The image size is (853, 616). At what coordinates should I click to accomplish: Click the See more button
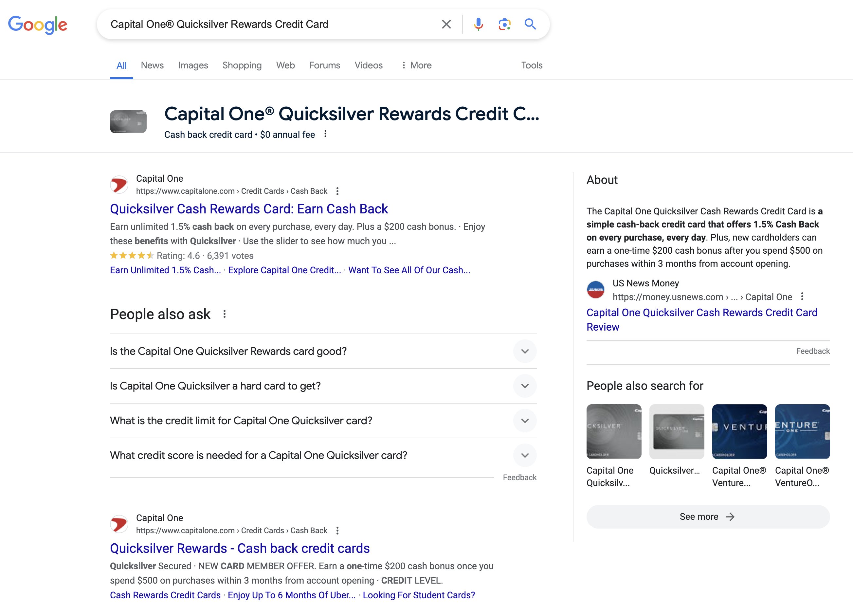pos(707,516)
